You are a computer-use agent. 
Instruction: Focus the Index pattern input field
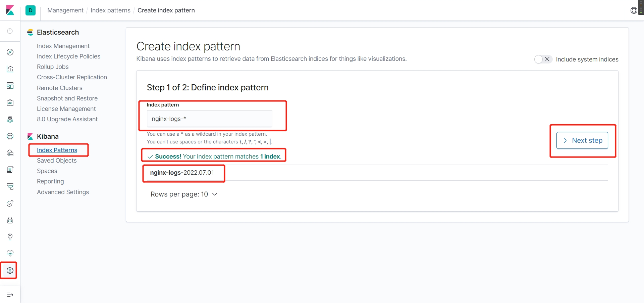(x=209, y=119)
